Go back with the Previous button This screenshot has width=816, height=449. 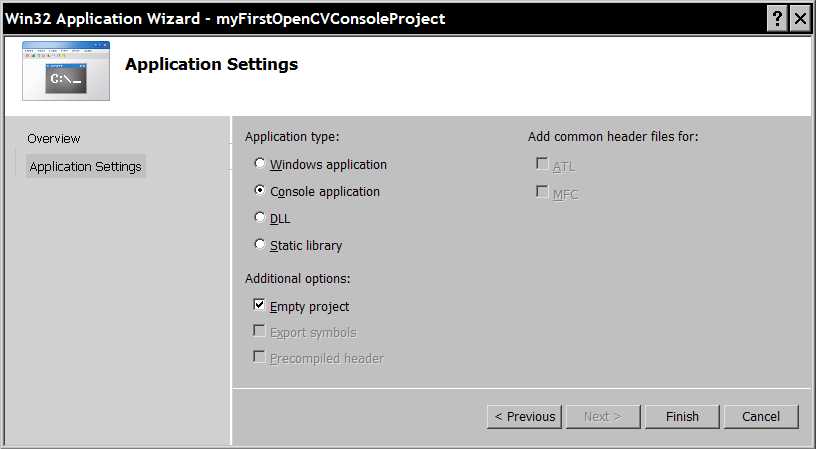coord(524,417)
